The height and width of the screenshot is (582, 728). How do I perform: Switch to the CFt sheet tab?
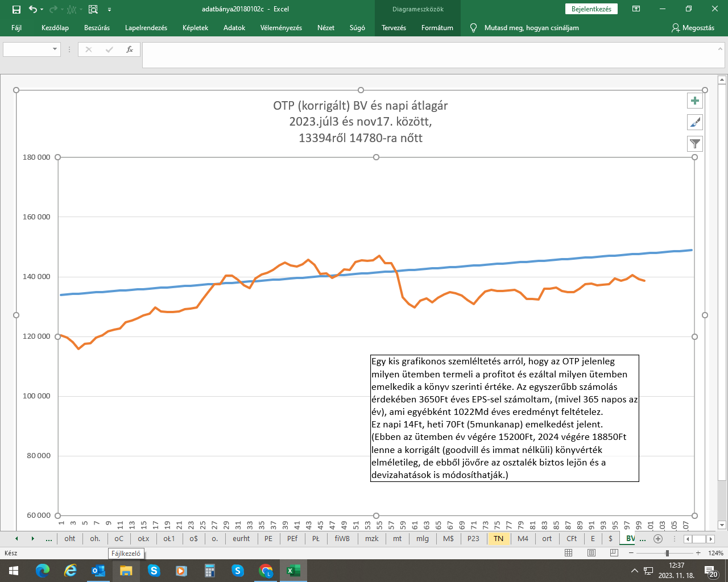tap(572, 539)
